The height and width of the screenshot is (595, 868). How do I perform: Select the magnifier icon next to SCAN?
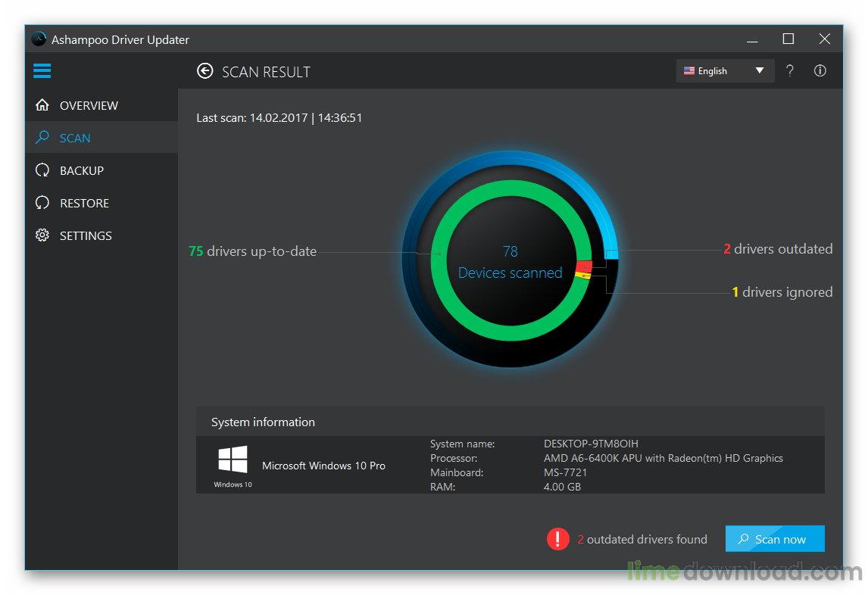coord(42,137)
